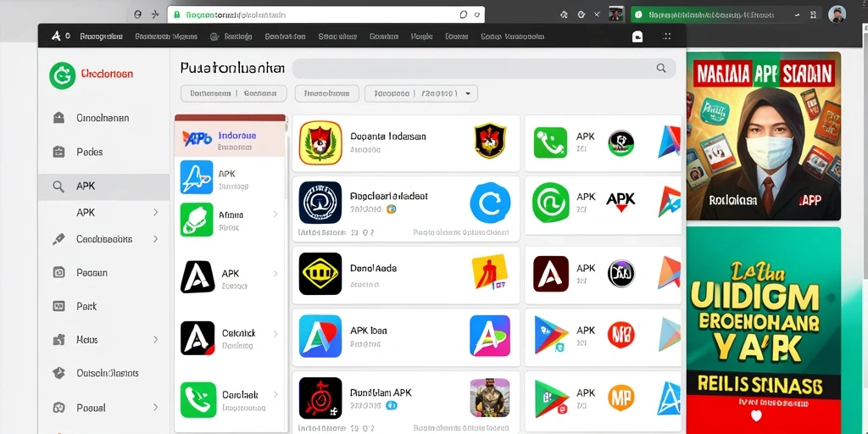
Task: Click the browser back button
Action: click(138, 15)
